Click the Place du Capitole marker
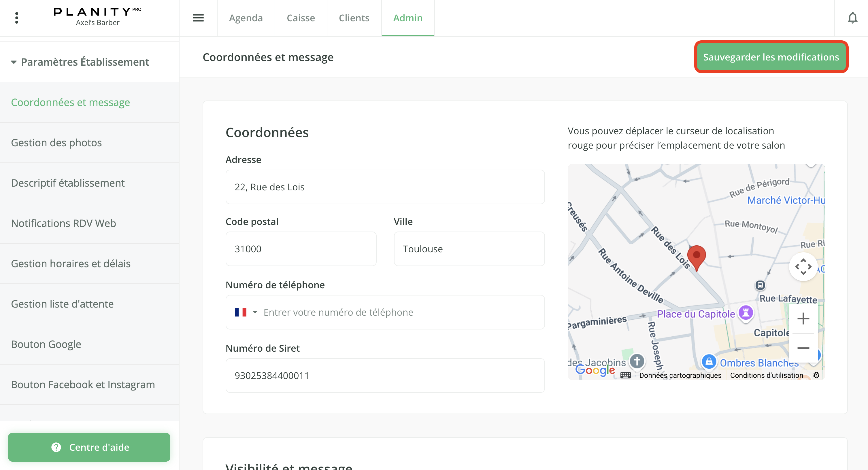This screenshot has width=868, height=470. [x=746, y=313]
